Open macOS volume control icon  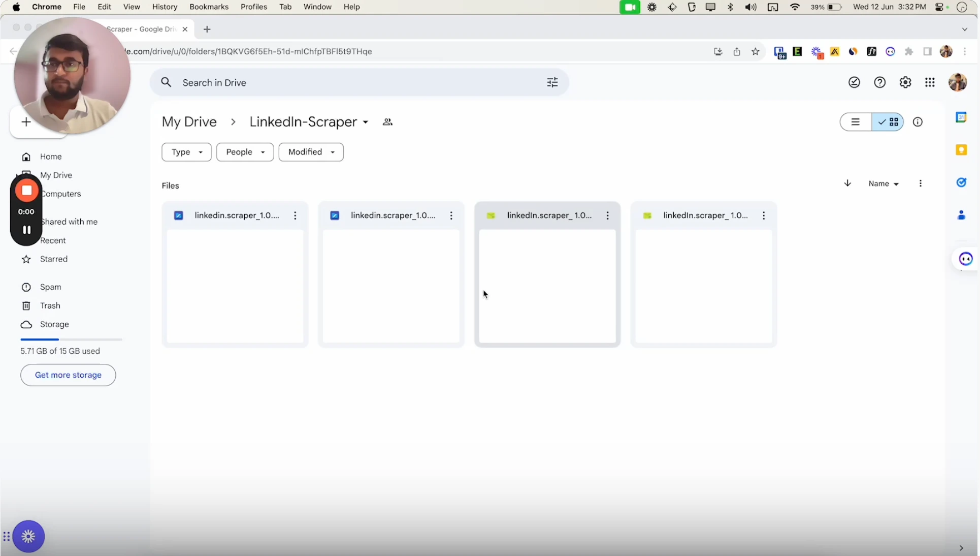pos(750,7)
